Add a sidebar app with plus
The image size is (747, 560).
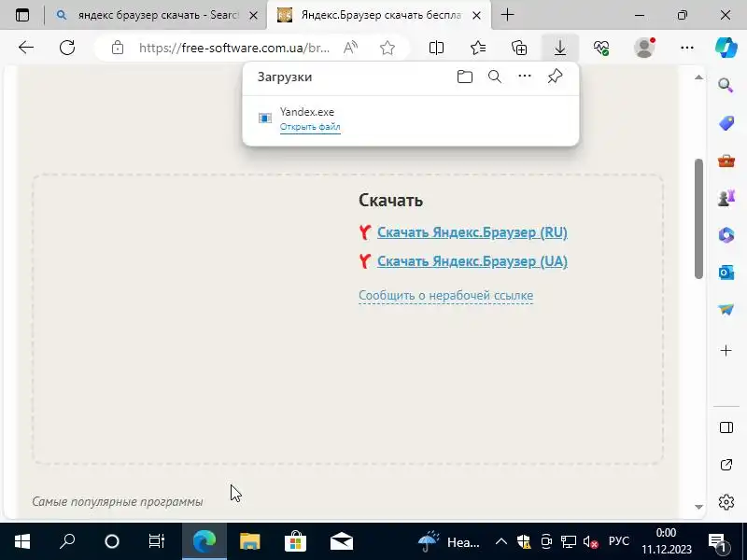[x=726, y=351]
